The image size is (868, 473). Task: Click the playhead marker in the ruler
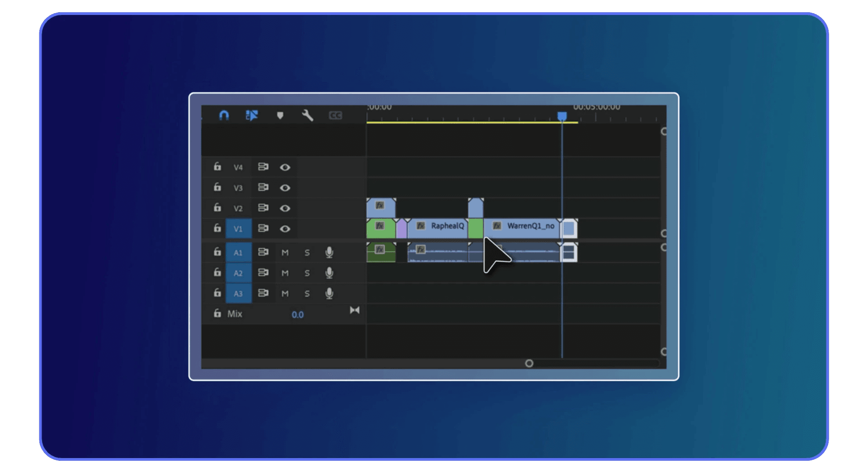(562, 116)
